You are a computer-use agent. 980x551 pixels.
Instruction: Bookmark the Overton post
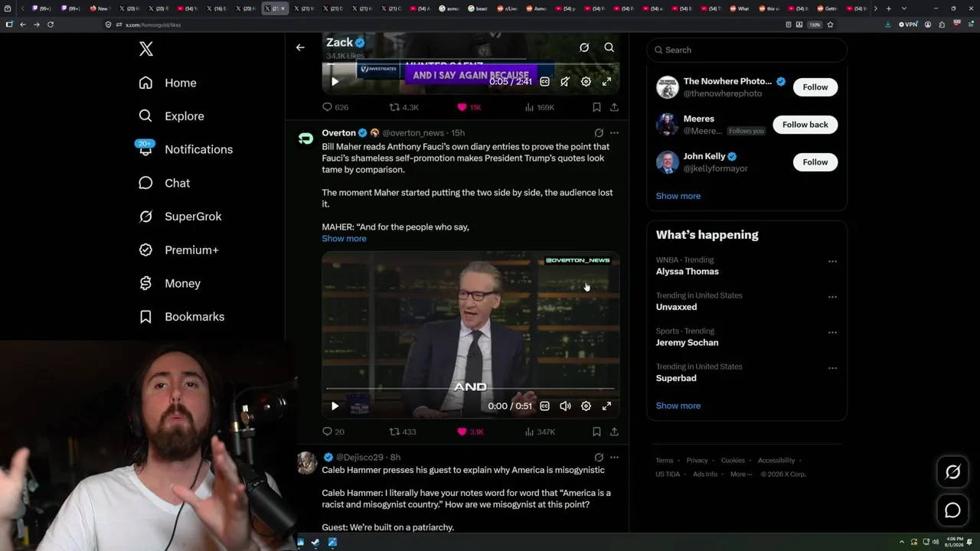[x=596, y=432]
